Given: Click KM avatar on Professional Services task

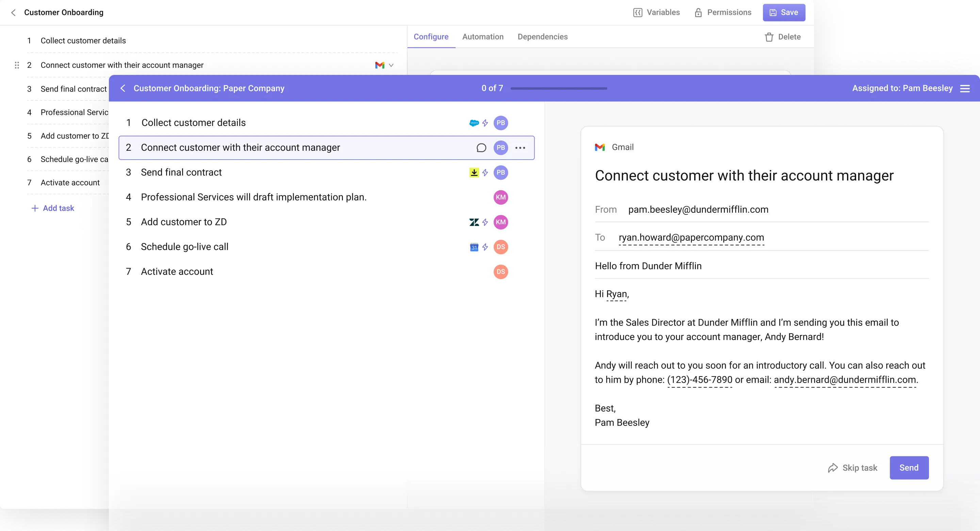Looking at the screenshot, I should tap(501, 197).
